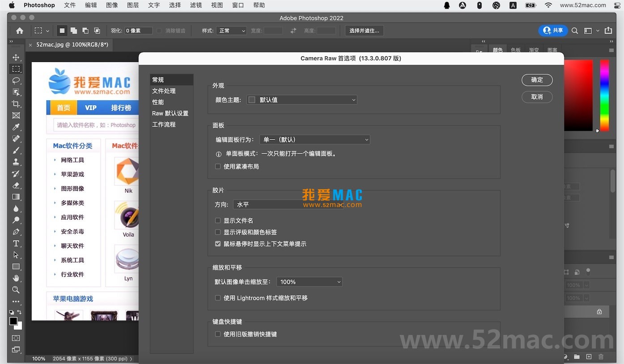The width and height of the screenshot is (624, 364).
Task: Reset default foreground and background colors
Action: pos(12,312)
